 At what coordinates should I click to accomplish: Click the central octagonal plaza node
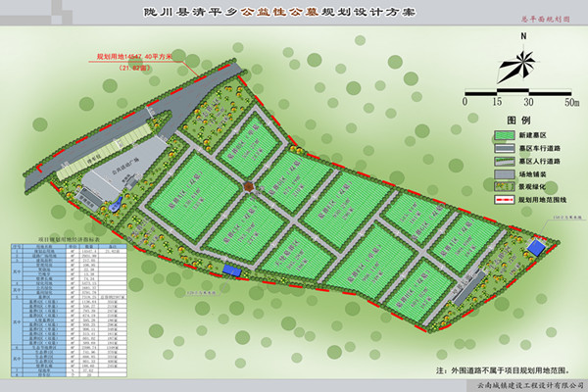coord(249,187)
